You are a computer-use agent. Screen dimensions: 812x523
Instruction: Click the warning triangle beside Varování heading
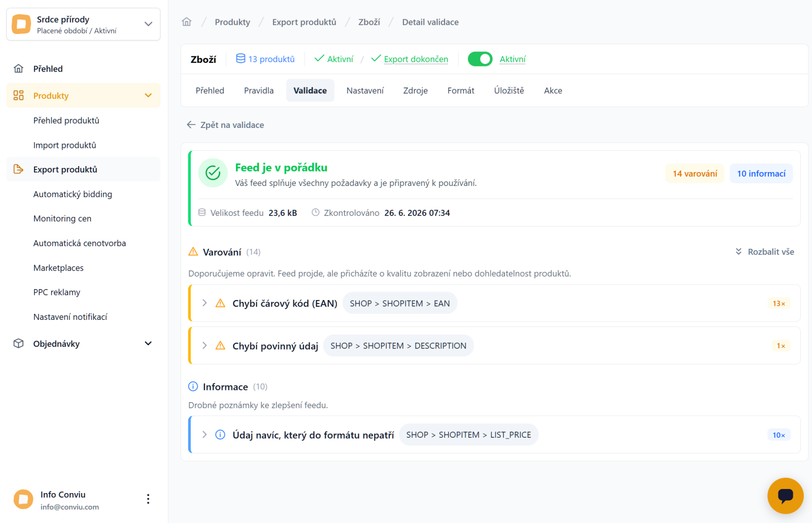[x=193, y=252]
